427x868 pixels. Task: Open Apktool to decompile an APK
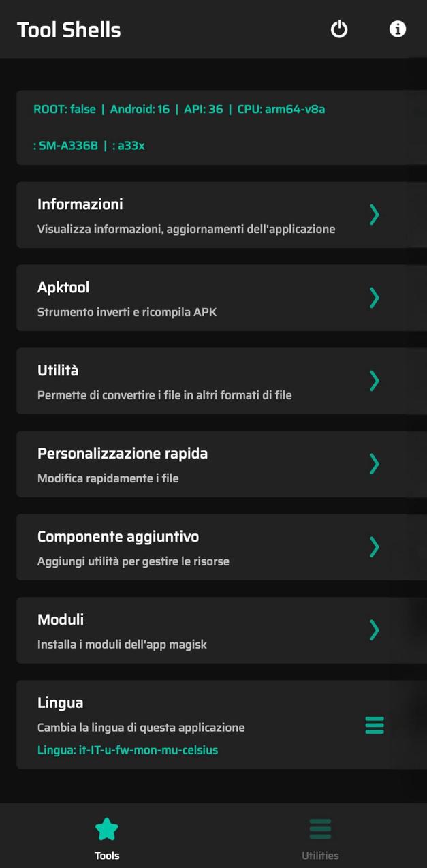pyautogui.click(x=204, y=298)
